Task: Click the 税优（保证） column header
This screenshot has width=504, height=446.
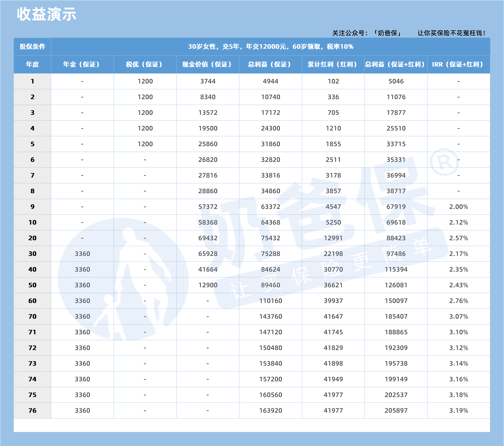Action: pos(145,64)
